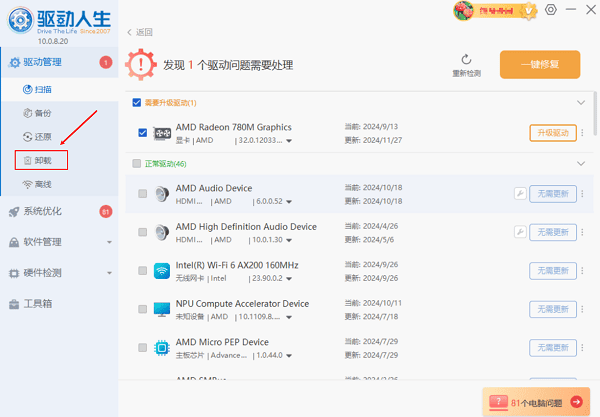Viewport: 600px width, 417px height.
Task: Check AMD High Definition Audio Device checkbox
Action: pyautogui.click(x=142, y=232)
